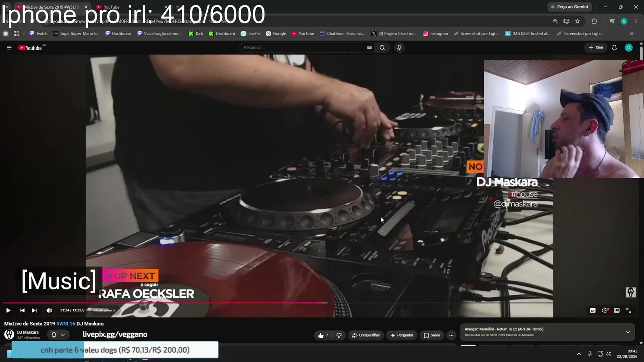This screenshot has width=644, height=362.
Task: Open YouTube notifications bell in the header
Action: [x=614, y=48]
